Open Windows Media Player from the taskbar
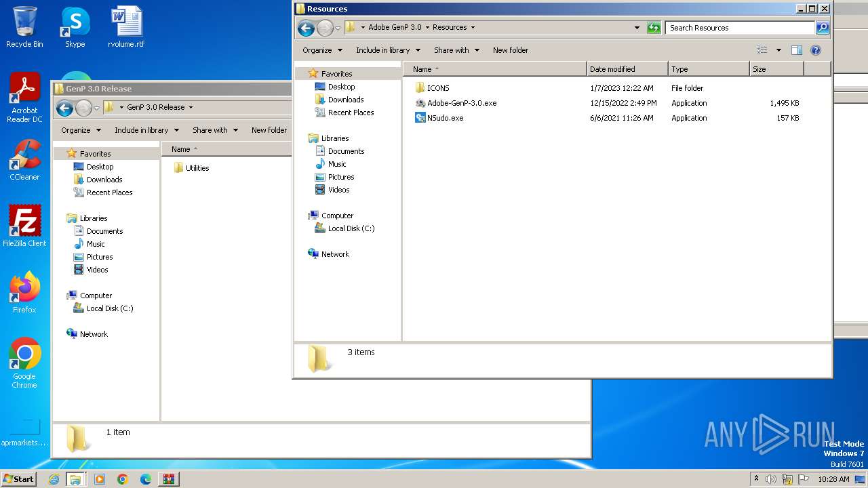The height and width of the screenshot is (488, 868). point(100,479)
